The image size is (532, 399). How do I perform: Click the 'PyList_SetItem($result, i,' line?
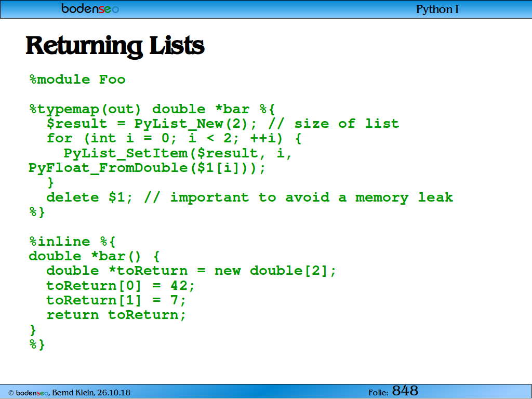[x=178, y=153]
